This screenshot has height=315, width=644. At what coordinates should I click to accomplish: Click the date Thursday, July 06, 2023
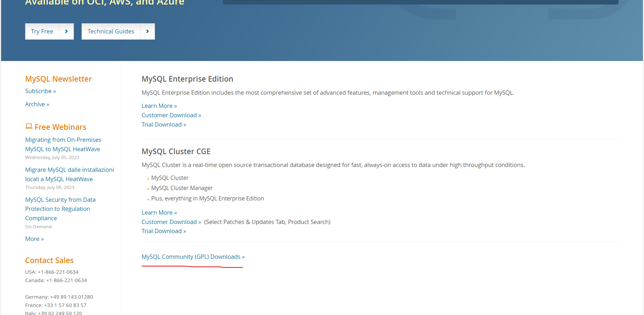point(50,187)
